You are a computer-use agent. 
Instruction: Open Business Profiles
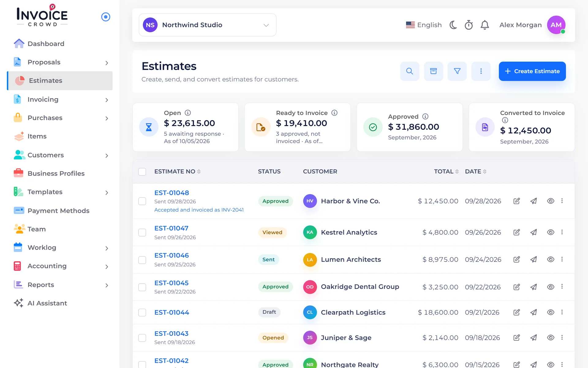[60, 174]
